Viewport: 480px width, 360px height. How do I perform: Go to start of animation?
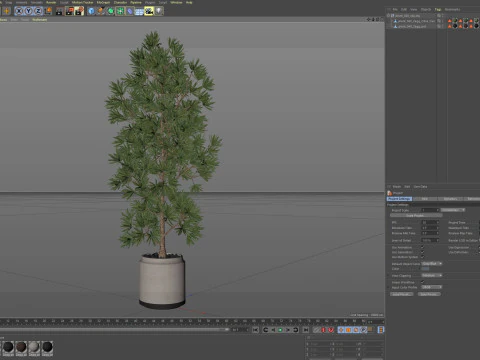(x=255, y=330)
